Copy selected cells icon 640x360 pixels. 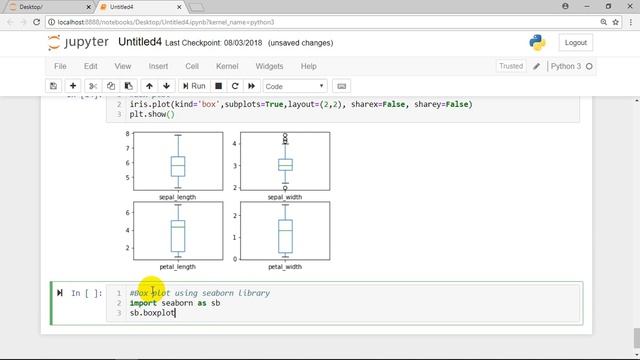click(111, 86)
